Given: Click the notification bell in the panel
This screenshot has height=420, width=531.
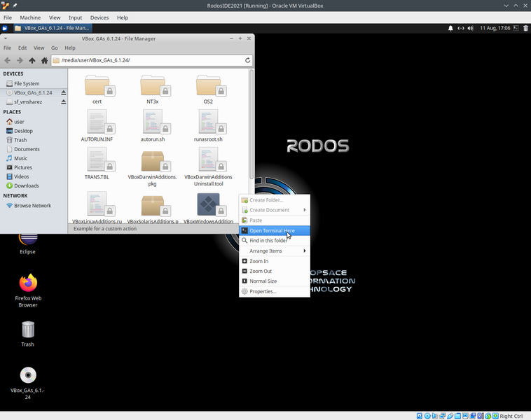Looking at the screenshot, I should [450, 28].
